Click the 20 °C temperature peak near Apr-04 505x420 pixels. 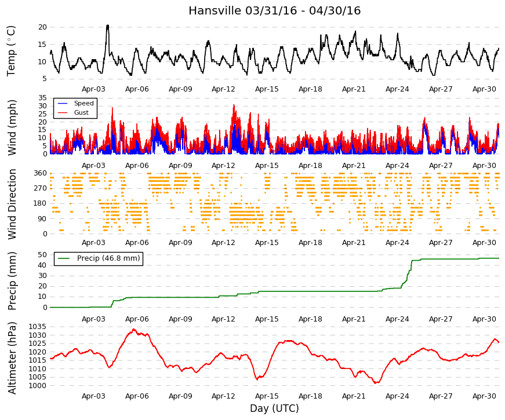coord(108,25)
